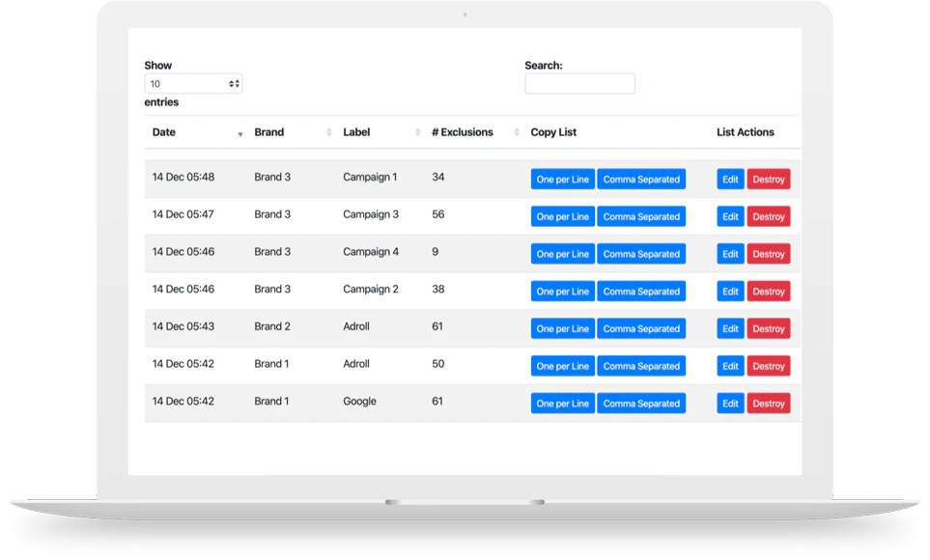Click the Search input field
This screenshot has width=930, height=560.
point(579,84)
